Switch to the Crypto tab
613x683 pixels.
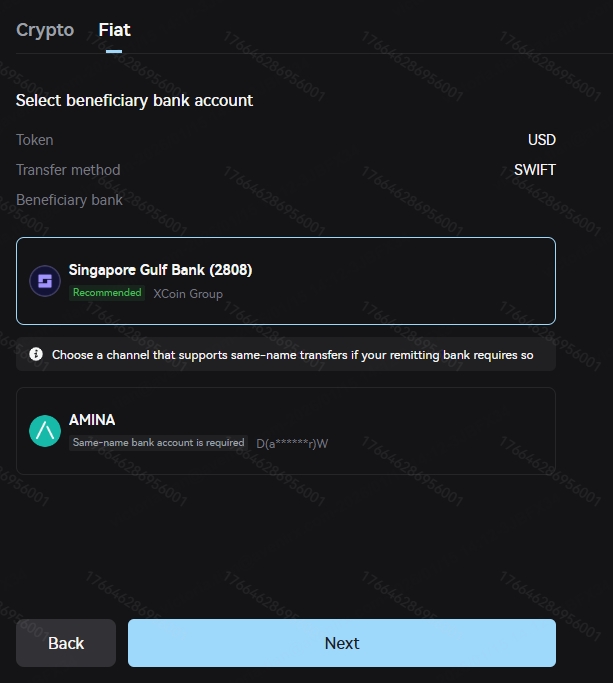pyautogui.click(x=45, y=30)
